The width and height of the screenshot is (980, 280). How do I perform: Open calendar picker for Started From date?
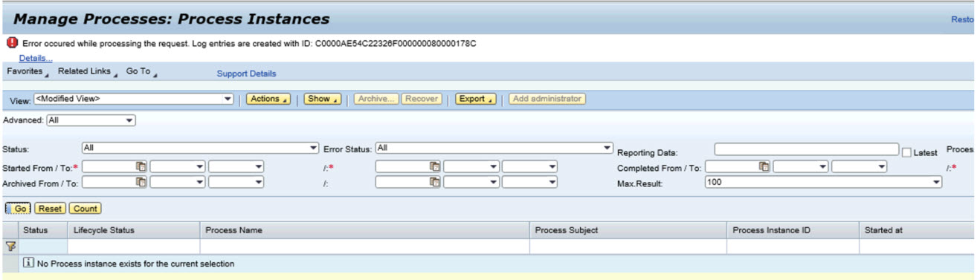pos(141,166)
